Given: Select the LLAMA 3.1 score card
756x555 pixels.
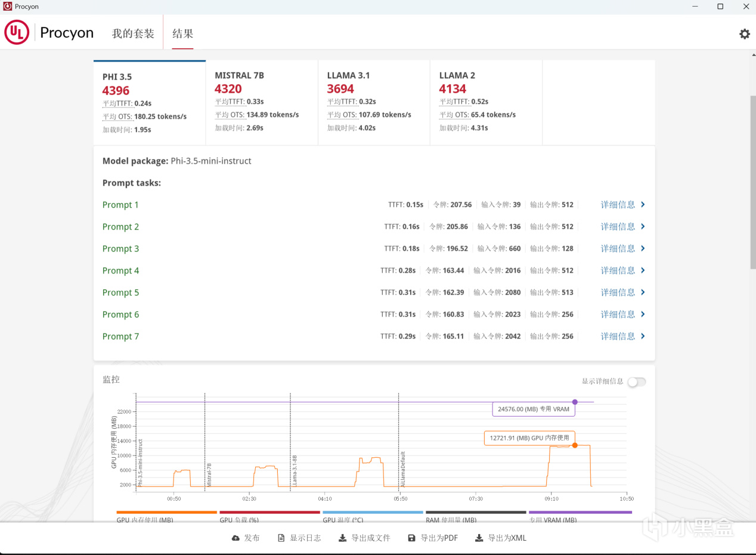Looking at the screenshot, I should tap(374, 103).
